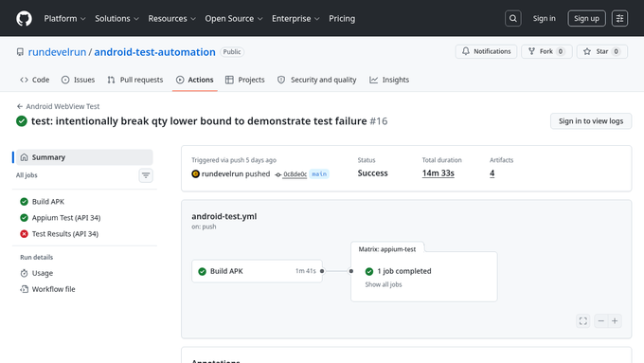Star the repository
Screen dimensions: 644x363
pos(602,51)
